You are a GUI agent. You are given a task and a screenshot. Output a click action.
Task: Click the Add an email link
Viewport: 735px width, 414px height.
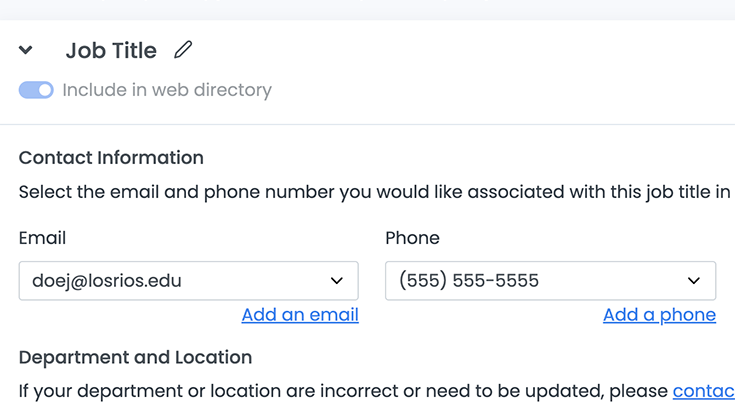click(x=300, y=315)
